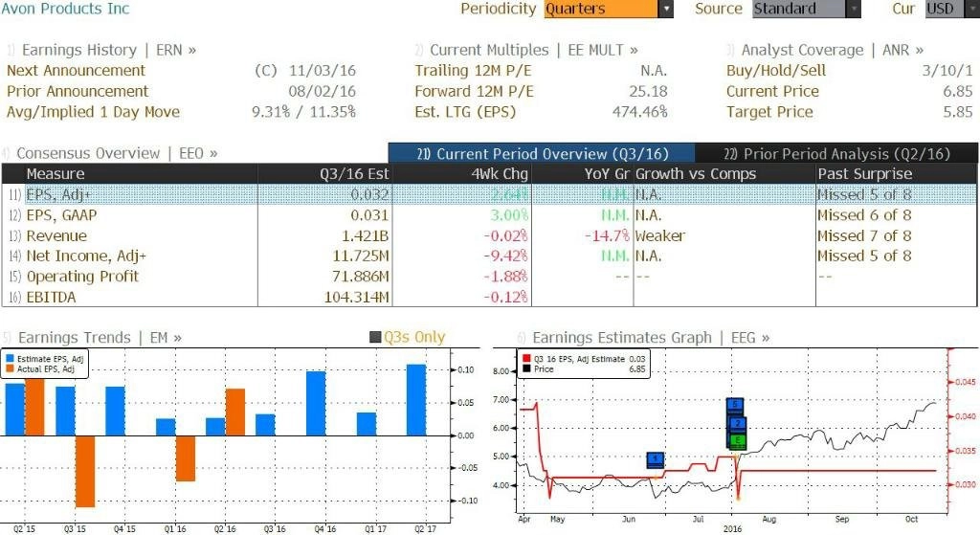Click the orange Q3'15 actual EPS bar

[85, 471]
